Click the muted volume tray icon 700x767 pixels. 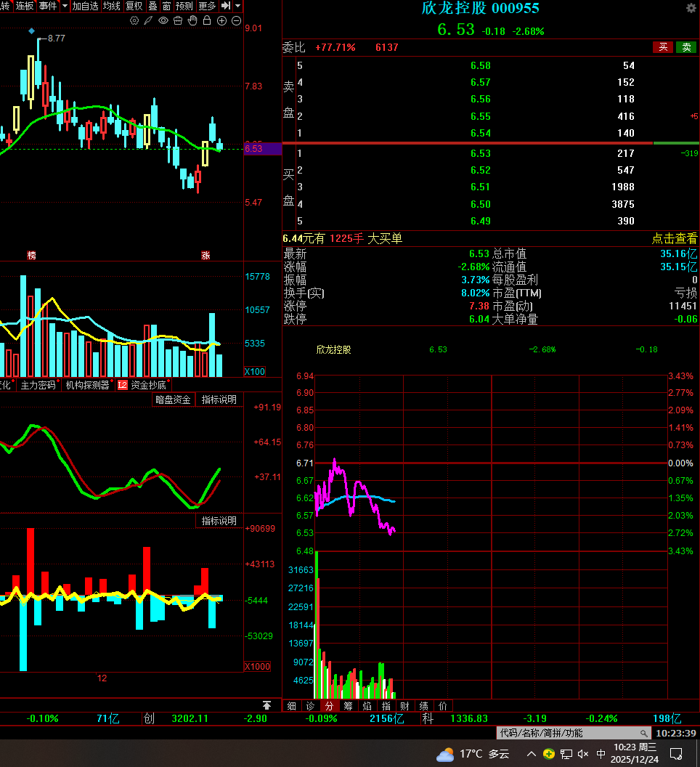click(582, 754)
